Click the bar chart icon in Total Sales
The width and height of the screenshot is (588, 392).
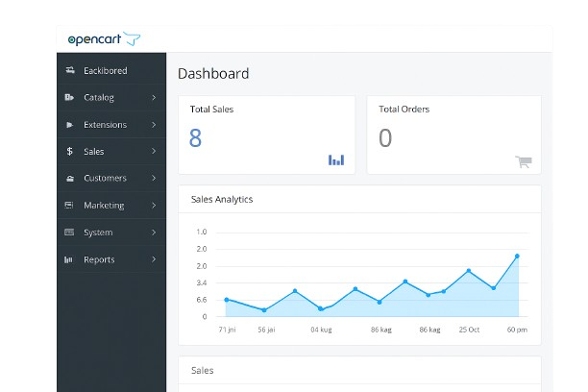pyautogui.click(x=335, y=159)
